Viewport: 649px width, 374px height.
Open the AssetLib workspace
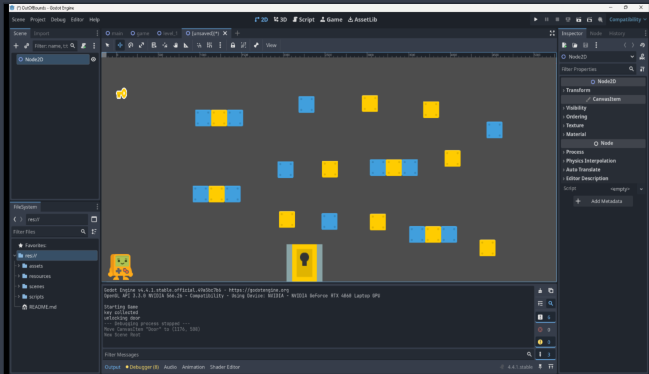(362, 19)
